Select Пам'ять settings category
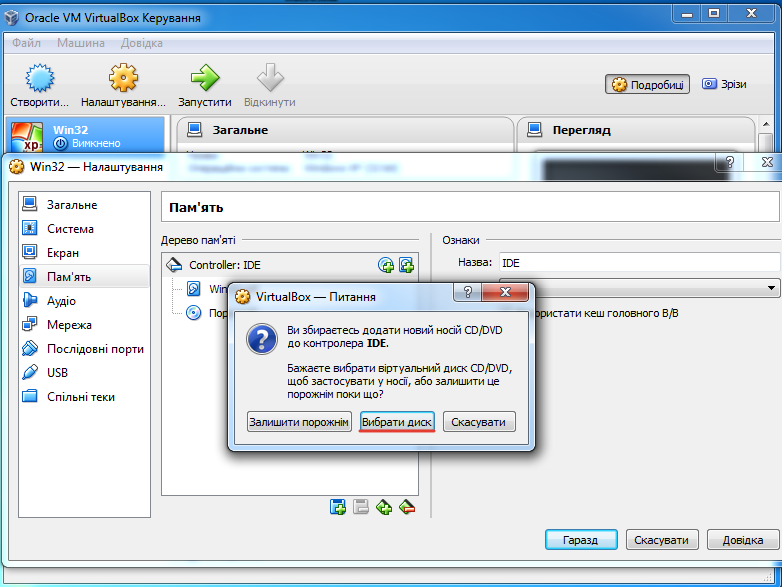The image size is (782, 587). 84,277
